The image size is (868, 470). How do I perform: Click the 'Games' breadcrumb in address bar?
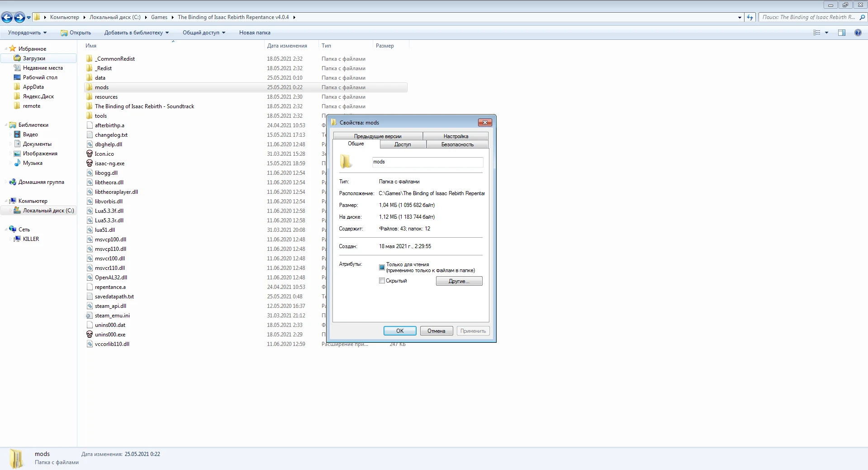(159, 17)
